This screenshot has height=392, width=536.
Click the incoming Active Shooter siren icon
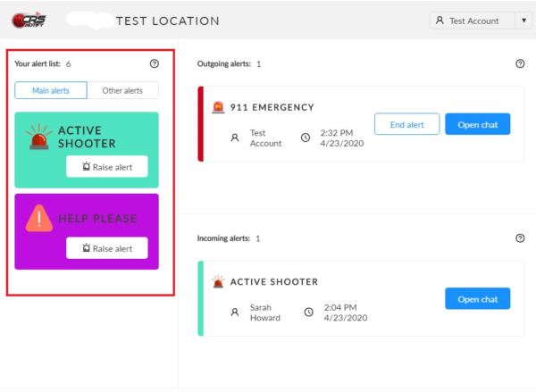[x=218, y=281]
